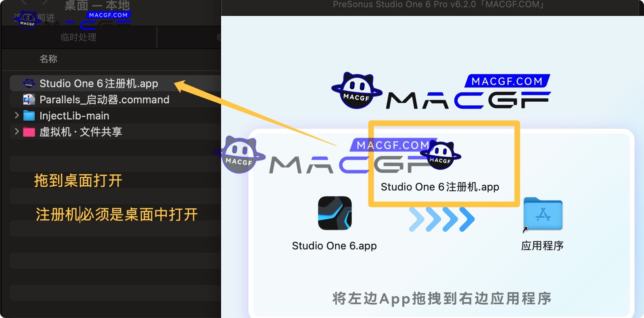
Task: Select the Studio One 6注册机.app filename in Finder list
Action: pyautogui.click(x=99, y=84)
